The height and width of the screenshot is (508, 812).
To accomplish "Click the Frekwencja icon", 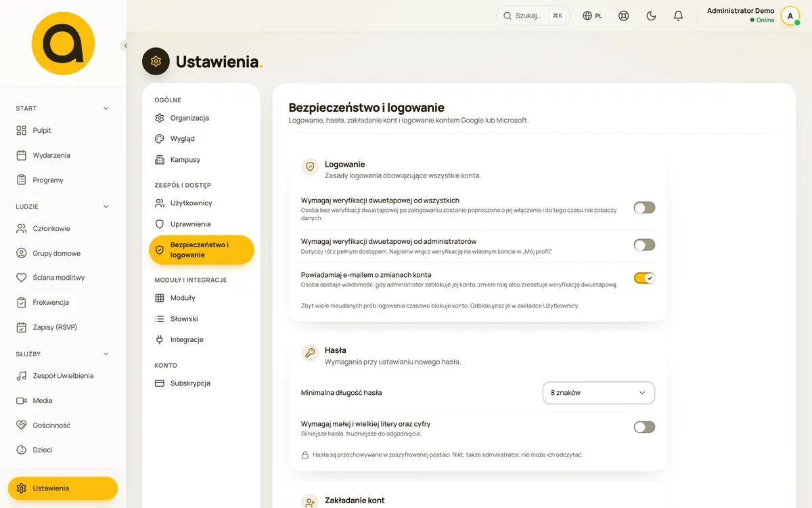I will tap(22, 302).
